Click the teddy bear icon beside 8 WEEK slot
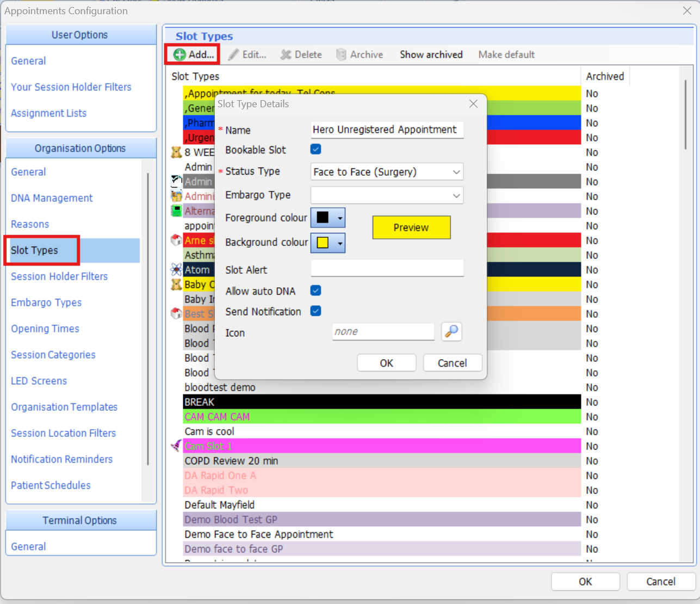Screen dimensions: 700x604 click(x=176, y=152)
